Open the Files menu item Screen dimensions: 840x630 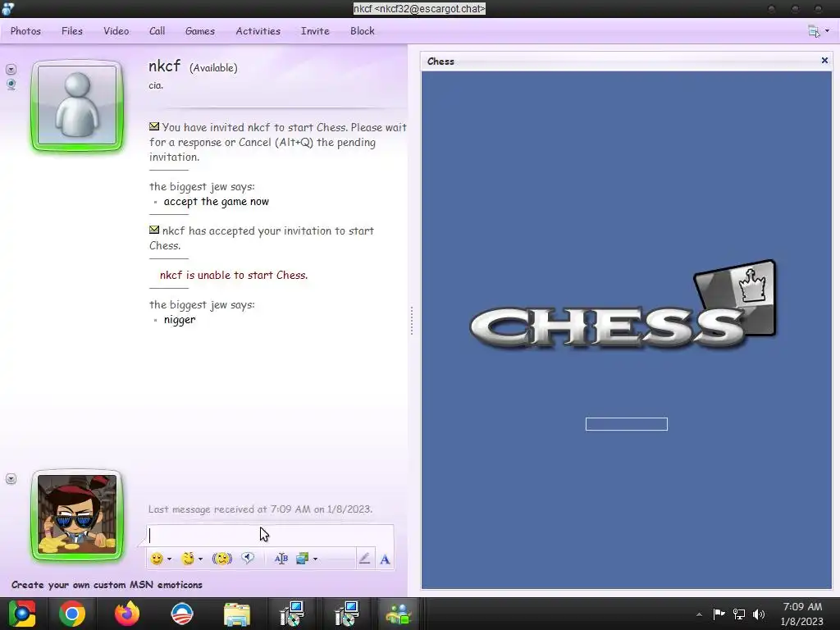point(72,31)
